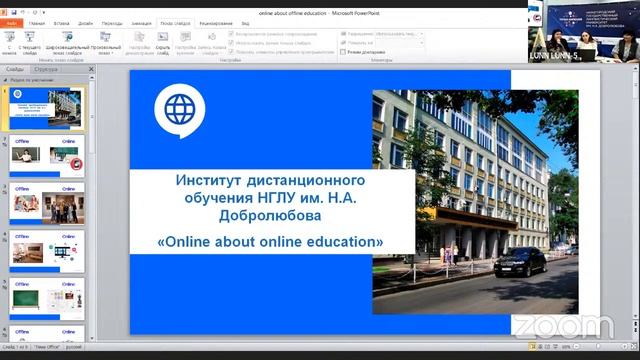Fit slide to current window
The width and height of the screenshot is (640, 360).
(x=634, y=347)
